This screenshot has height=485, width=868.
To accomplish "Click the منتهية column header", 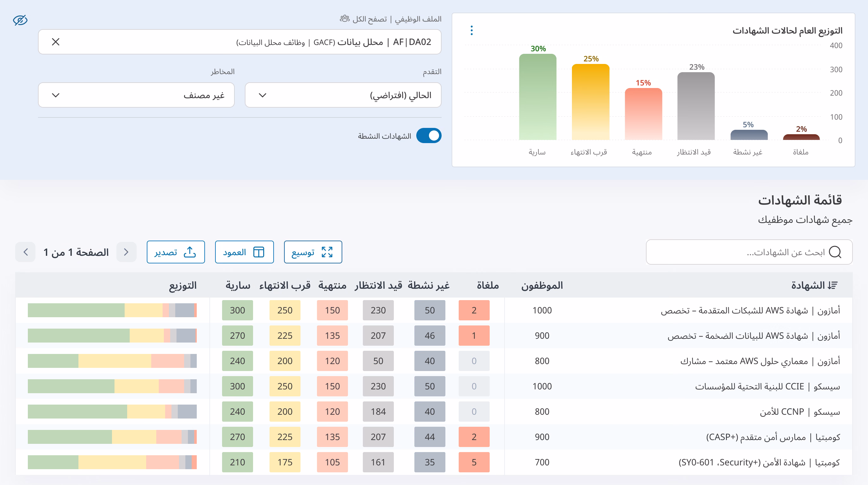I will [x=332, y=285].
